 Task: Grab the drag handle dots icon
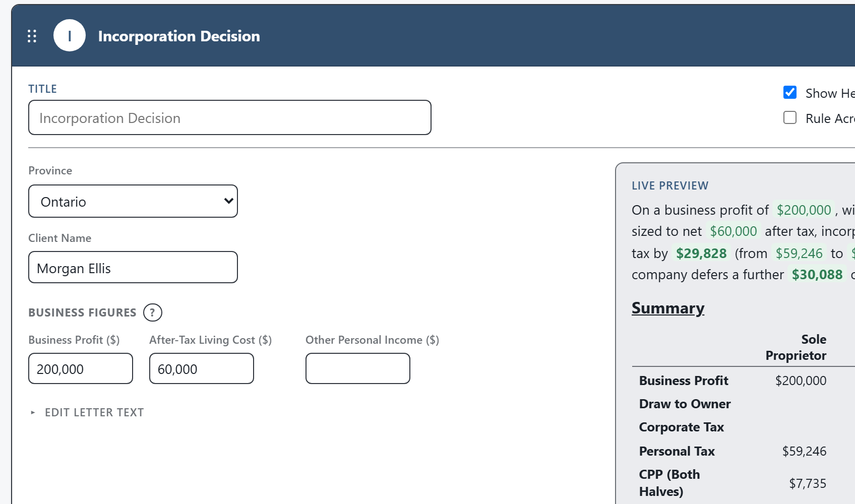[x=32, y=36]
